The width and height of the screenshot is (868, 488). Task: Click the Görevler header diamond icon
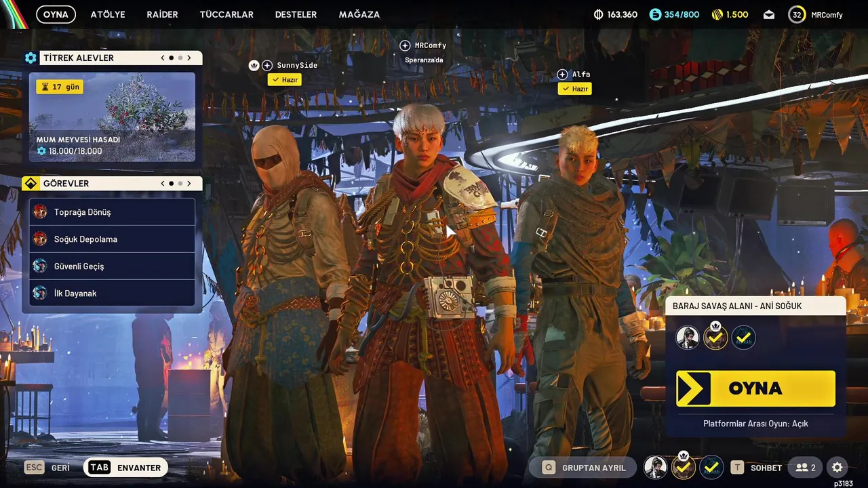tap(30, 184)
